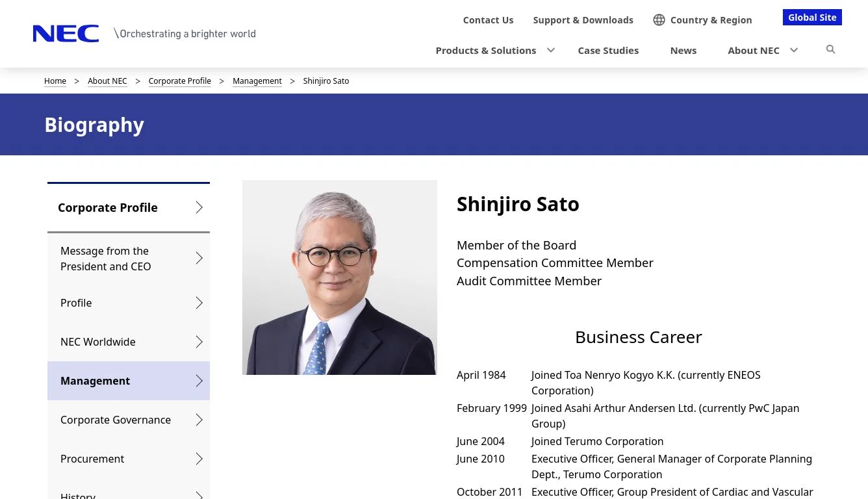
Task: Click 'Audit Committee Member' text
Action: pos(529,281)
